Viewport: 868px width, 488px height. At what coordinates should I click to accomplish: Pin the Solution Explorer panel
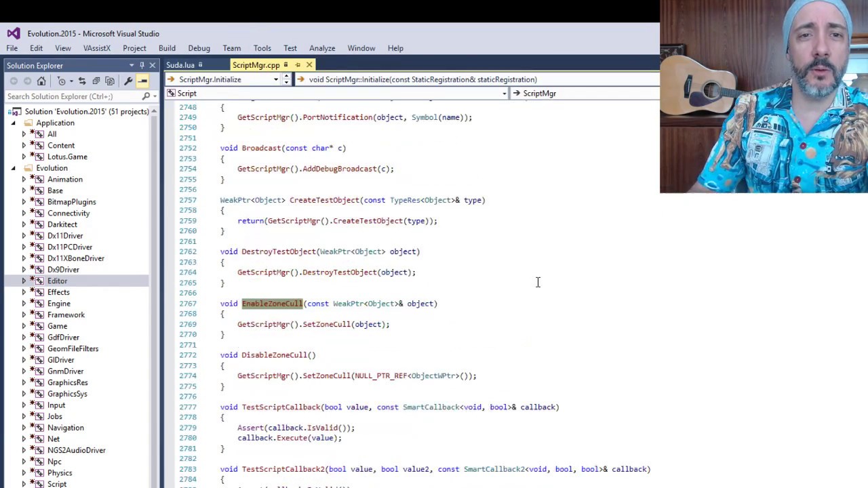click(142, 65)
